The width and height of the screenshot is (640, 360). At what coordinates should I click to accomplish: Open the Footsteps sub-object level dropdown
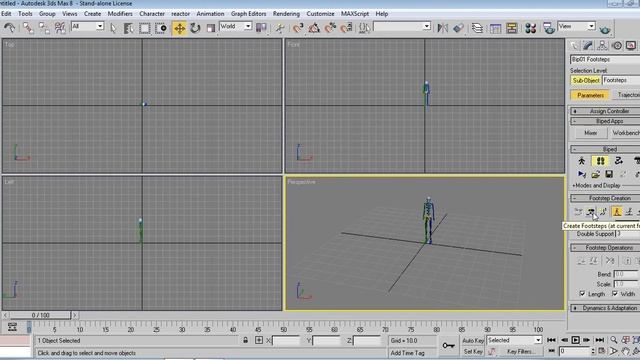(x=621, y=80)
